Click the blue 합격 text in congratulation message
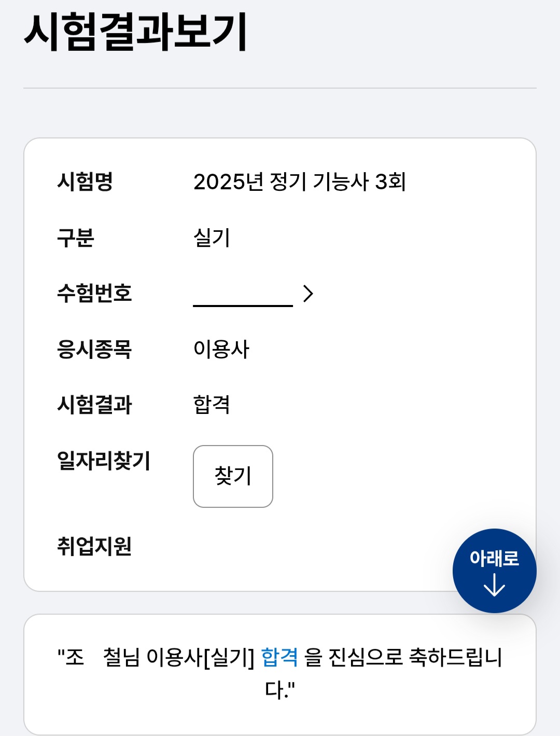Image resolution: width=560 pixels, height=736 pixels. (279, 657)
